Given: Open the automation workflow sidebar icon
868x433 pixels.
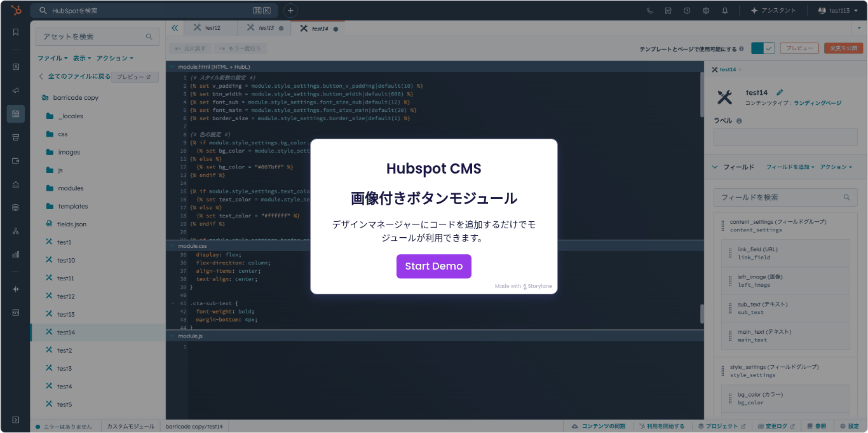Looking at the screenshot, I should [16, 231].
